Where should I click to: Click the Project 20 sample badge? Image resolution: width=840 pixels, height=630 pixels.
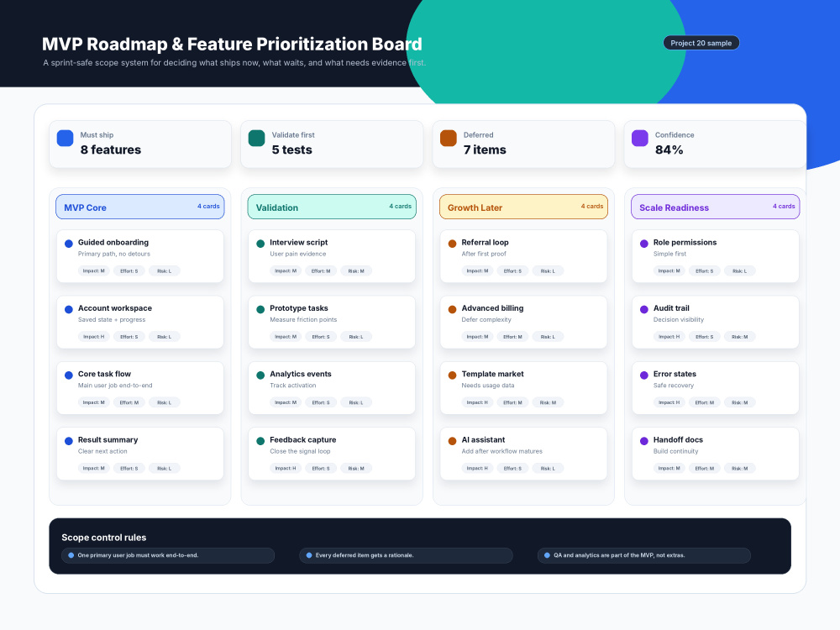pyautogui.click(x=701, y=43)
